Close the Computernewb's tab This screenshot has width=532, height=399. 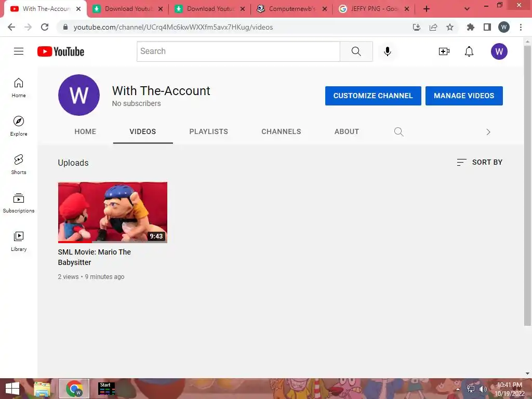click(x=325, y=9)
